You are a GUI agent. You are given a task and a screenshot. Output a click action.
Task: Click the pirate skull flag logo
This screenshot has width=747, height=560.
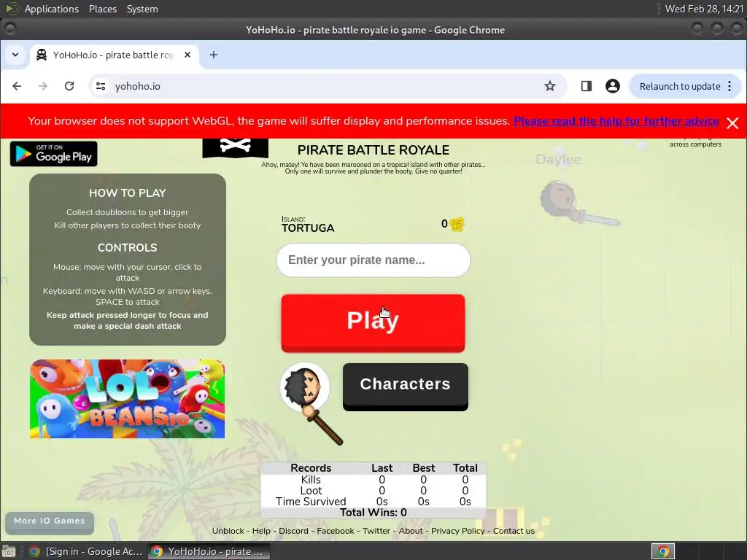tap(236, 147)
